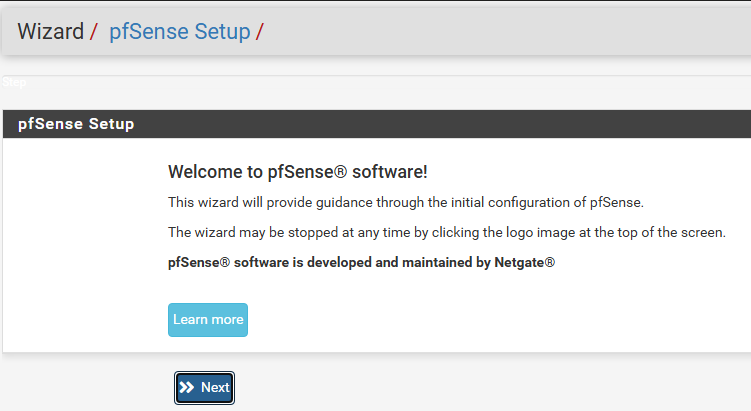Screen dimensions: 751x411
Task: Click the red slash after Wizard
Action: click(x=93, y=32)
